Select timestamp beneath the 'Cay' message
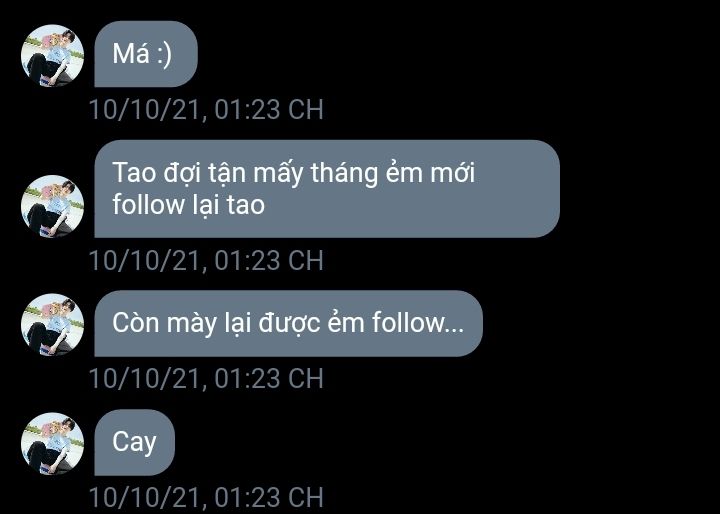720x514 pixels. (206, 497)
